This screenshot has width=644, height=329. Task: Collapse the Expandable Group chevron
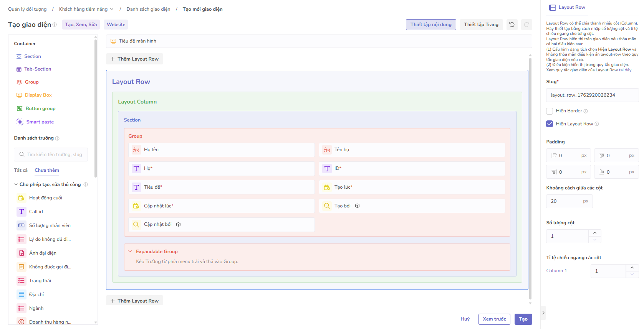coord(130,252)
